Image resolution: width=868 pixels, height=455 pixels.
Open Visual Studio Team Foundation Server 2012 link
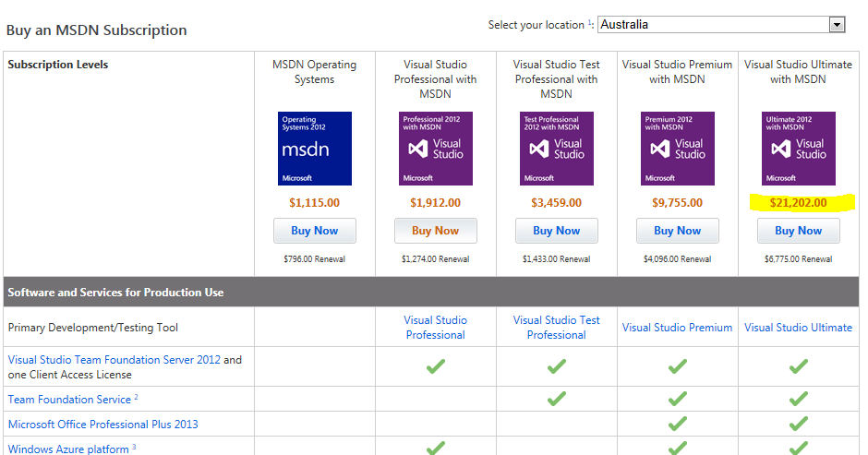114,360
